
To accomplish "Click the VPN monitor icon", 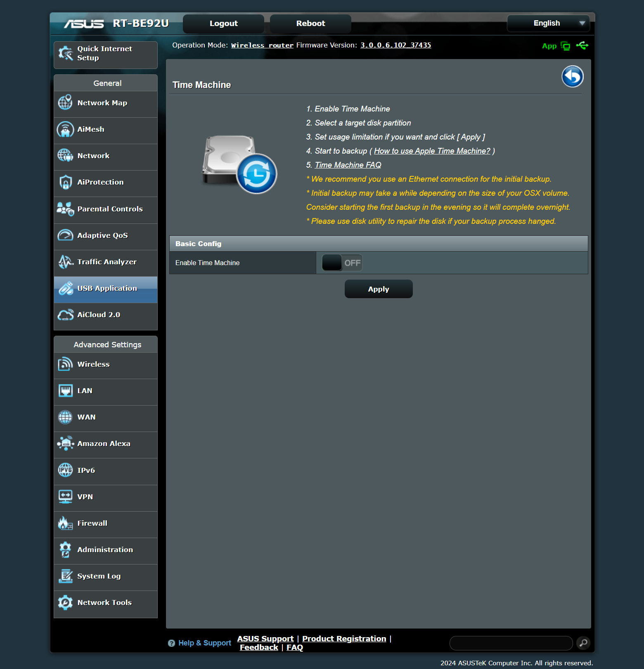I will coord(65,497).
